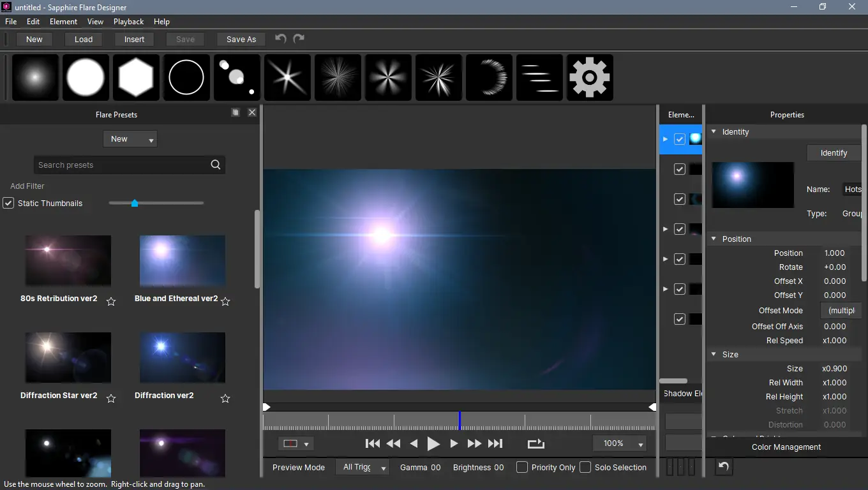Click the thumbnail size slider handle
The height and width of the screenshot is (490, 868).
point(135,203)
